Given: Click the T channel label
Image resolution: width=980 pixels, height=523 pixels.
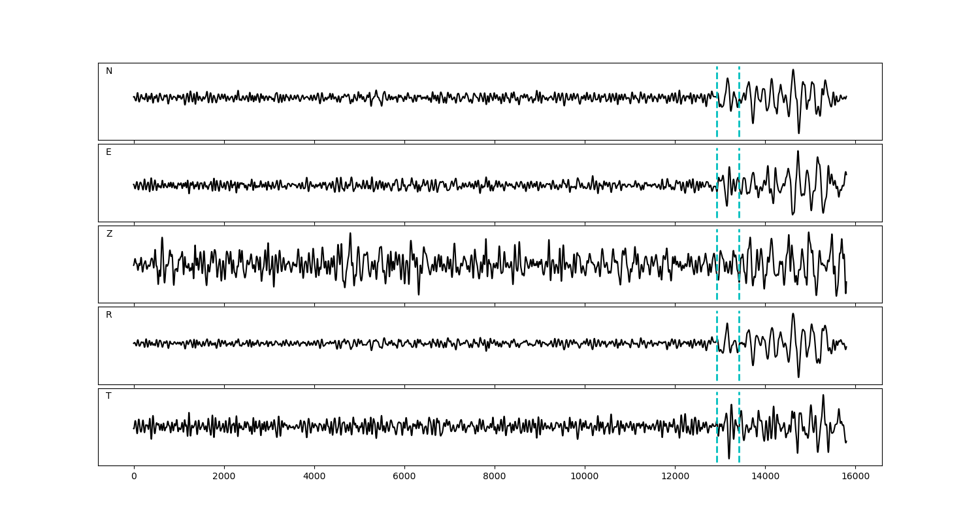Looking at the screenshot, I should (x=108, y=396).
